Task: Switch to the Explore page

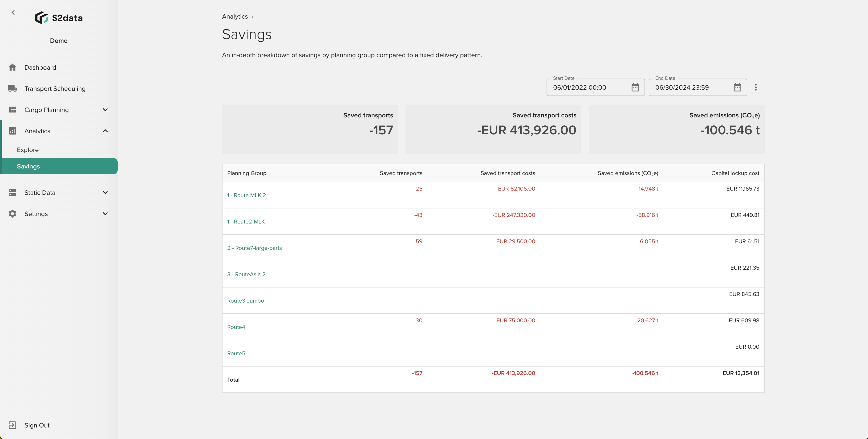Action: 28,149
